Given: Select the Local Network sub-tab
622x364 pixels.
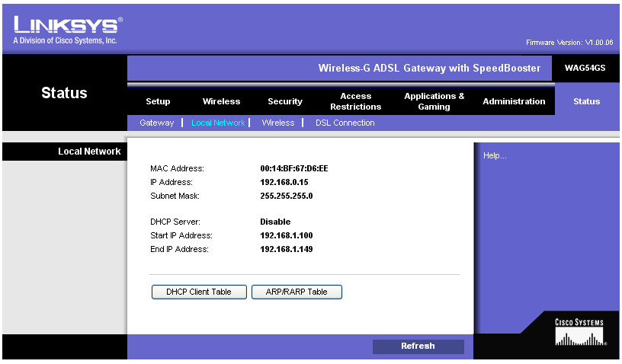Looking at the screenshot, I should (218, 123).
